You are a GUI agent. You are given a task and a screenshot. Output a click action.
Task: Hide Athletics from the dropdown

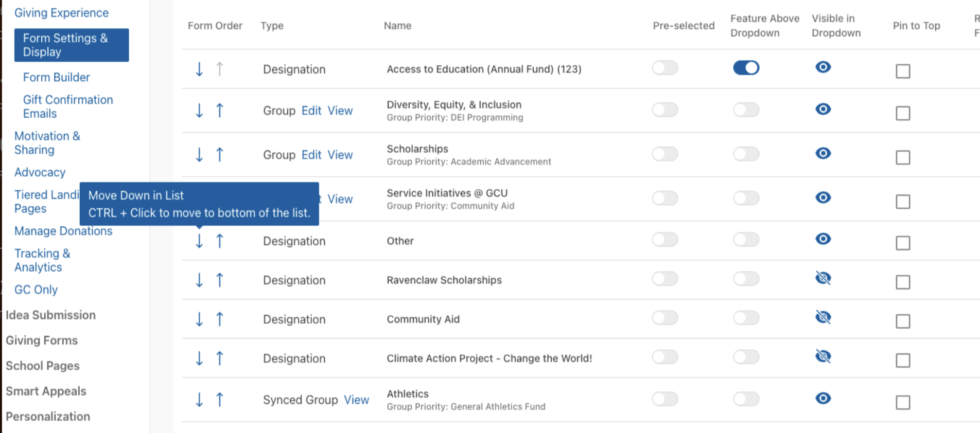[x=823, y=398]
